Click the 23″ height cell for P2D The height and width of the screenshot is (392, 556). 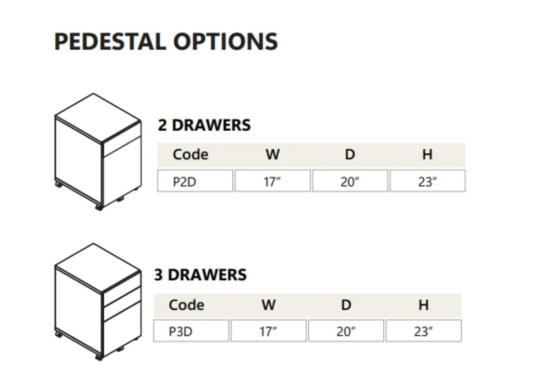click(x=428, y=181)
